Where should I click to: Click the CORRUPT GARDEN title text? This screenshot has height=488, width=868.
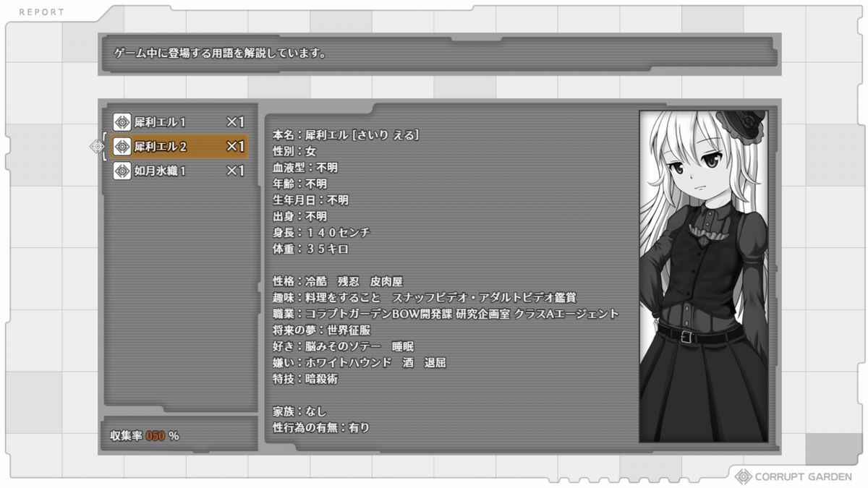804,477
